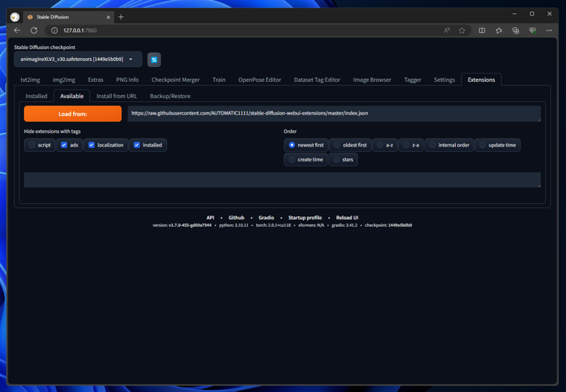Select oldest first ordering
The width and height of the screenshot is (566, 392).
(x=350, y=145)
